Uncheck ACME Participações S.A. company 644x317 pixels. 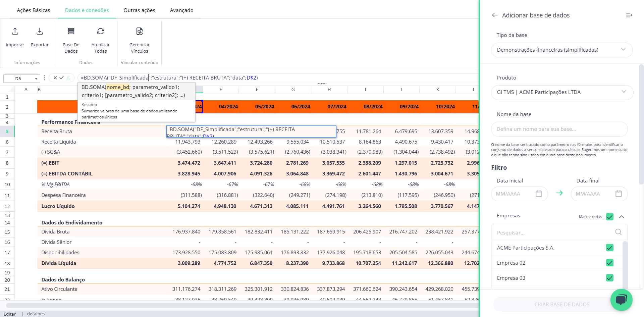(609, 248)
